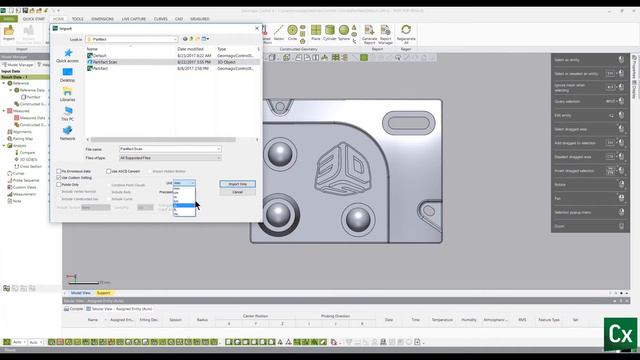This screenshot has height=360, width=640.
Task: Switch to the CAD ribbon tab
Action: [179, 19]
